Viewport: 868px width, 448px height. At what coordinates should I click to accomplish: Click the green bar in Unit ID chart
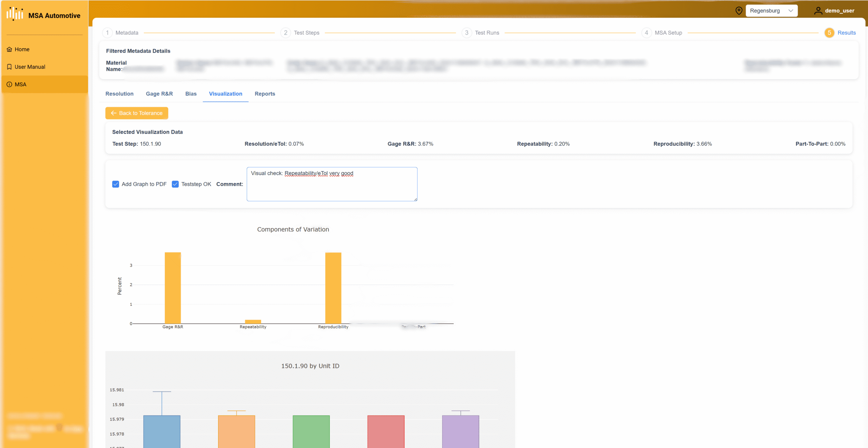(311, 431)
